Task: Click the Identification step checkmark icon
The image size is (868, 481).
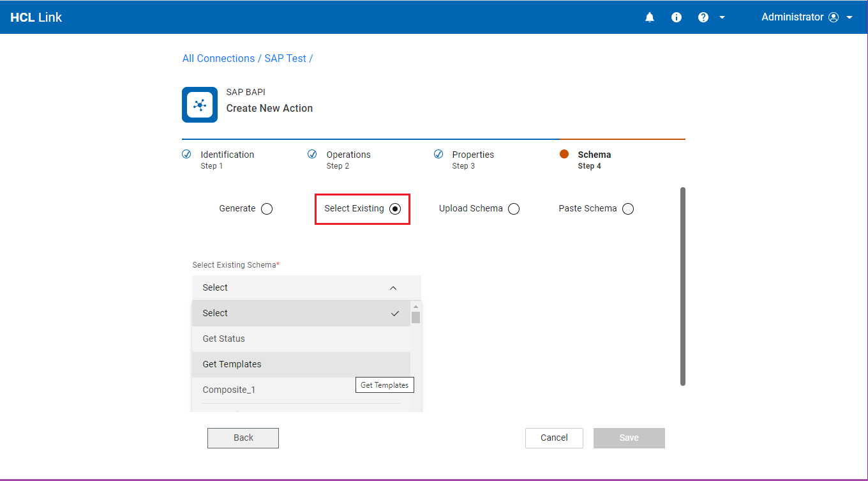Action: coord(186,154)
